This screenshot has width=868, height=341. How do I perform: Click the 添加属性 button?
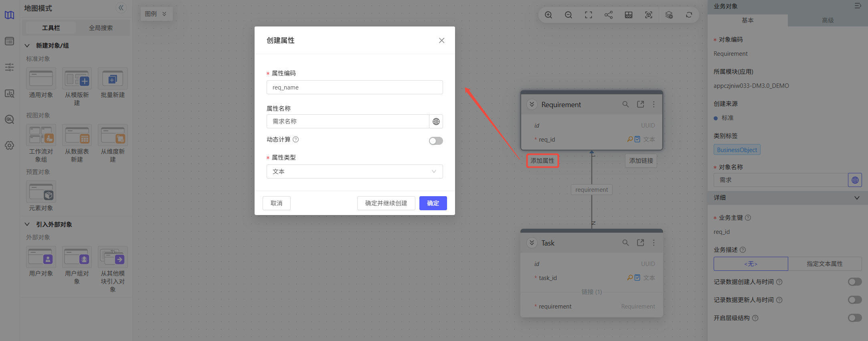pos(542,161)
